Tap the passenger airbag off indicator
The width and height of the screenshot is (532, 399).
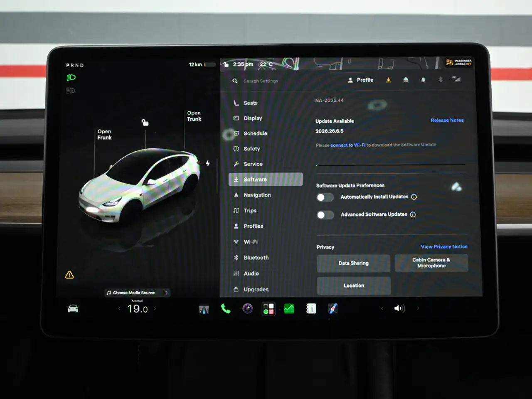point(459,62)
